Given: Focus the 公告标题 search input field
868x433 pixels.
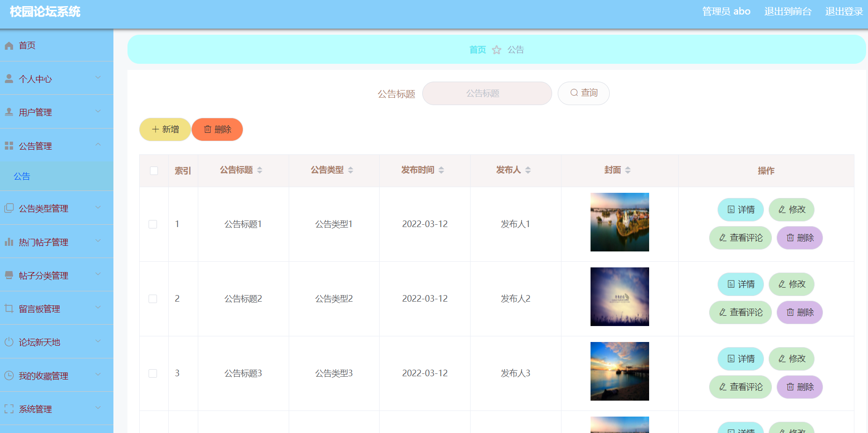Looking at the screenshot, I should click(x=487, y=93).
